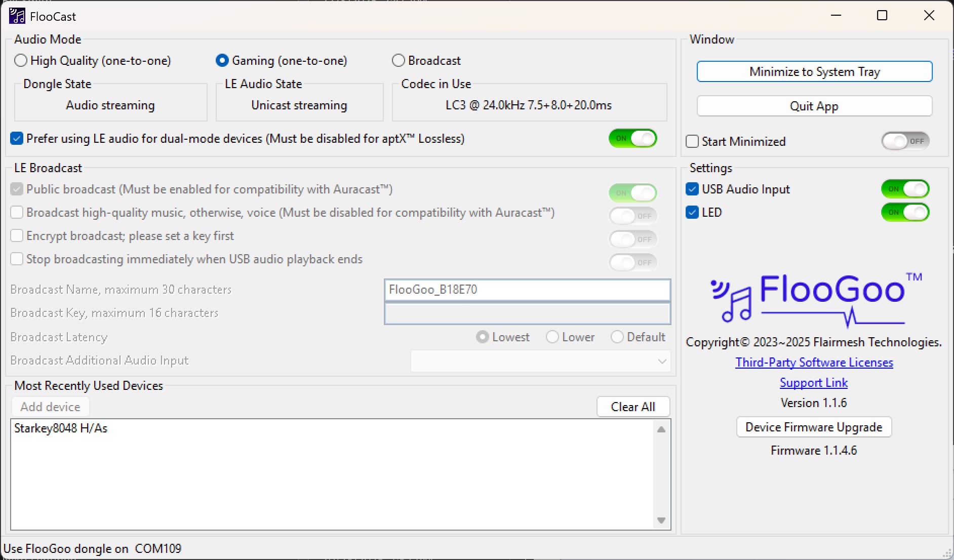This screenshot has height=560, width=954.
Task: Choose Default broadcast latency
Action: click(x=618, y=337)
